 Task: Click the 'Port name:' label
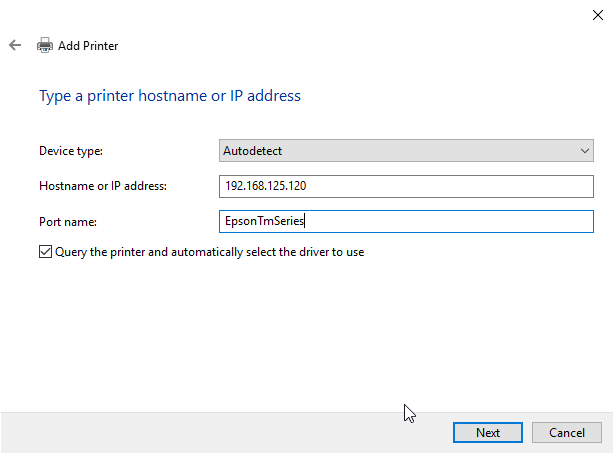pos(68,222)
